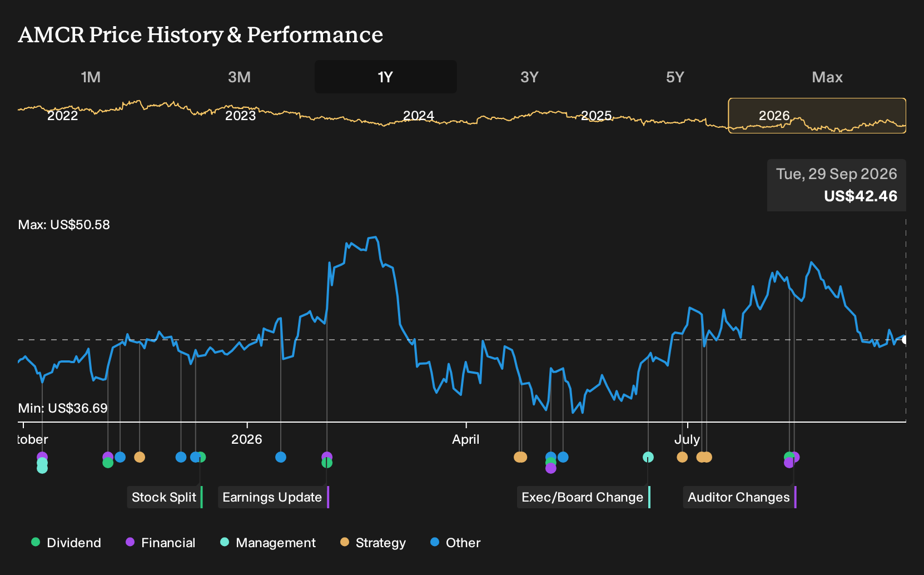Select the teal Management marker above Exec/Board Change
Image resolution: width=924 pixels, height=575 pixels.
tap(648, 457)
